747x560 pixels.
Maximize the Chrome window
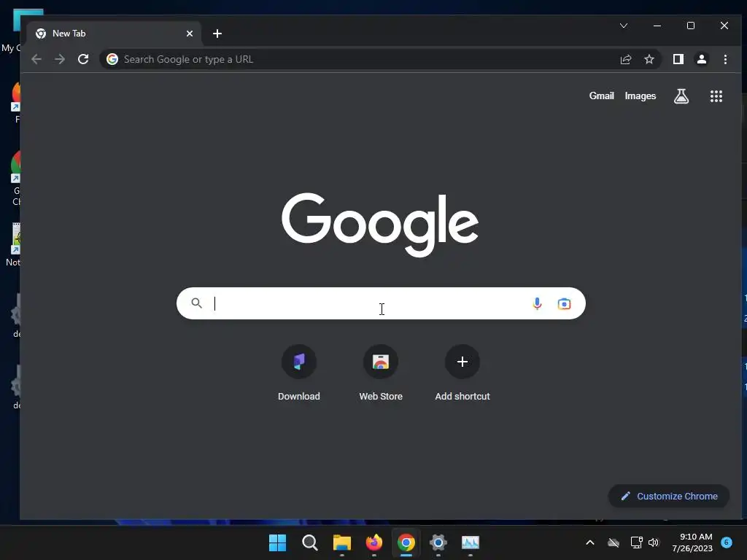point(691,26)
